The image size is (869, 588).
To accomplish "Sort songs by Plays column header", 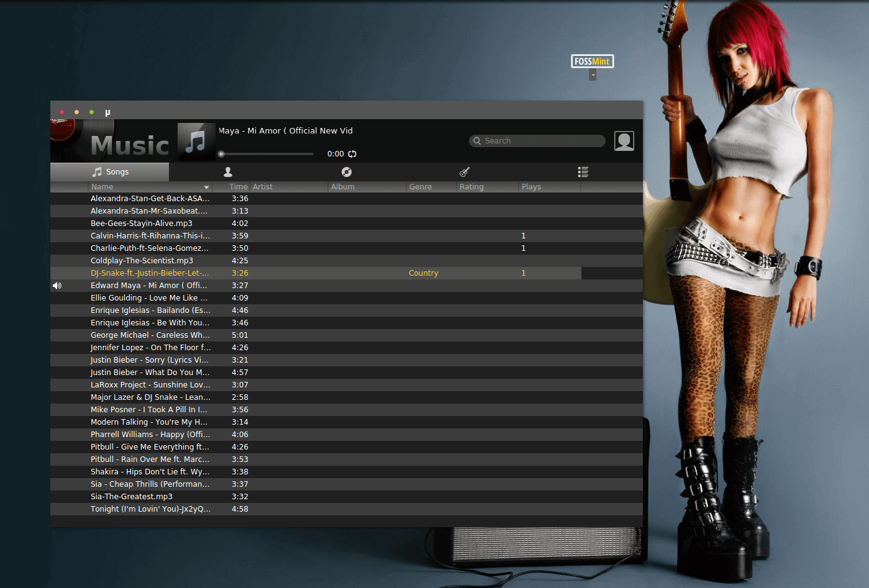I will point(550,187).
